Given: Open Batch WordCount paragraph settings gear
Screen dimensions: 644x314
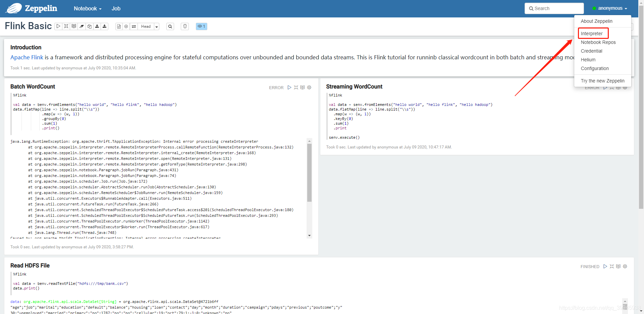Looking at the screenshot, I should pos(309,87).
